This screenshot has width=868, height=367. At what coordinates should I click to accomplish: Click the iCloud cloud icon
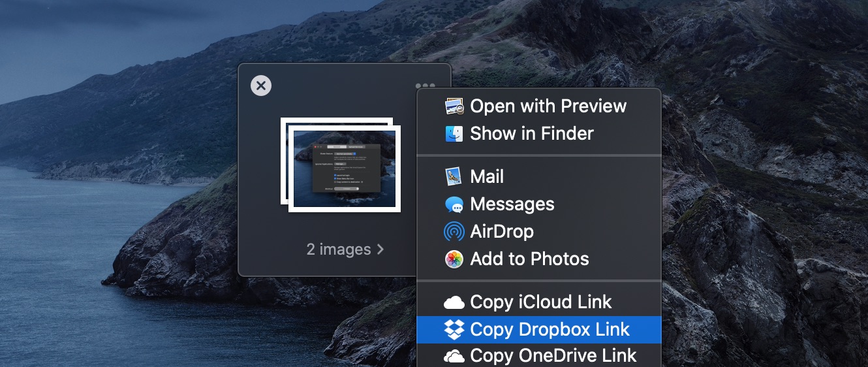(454, 302)
